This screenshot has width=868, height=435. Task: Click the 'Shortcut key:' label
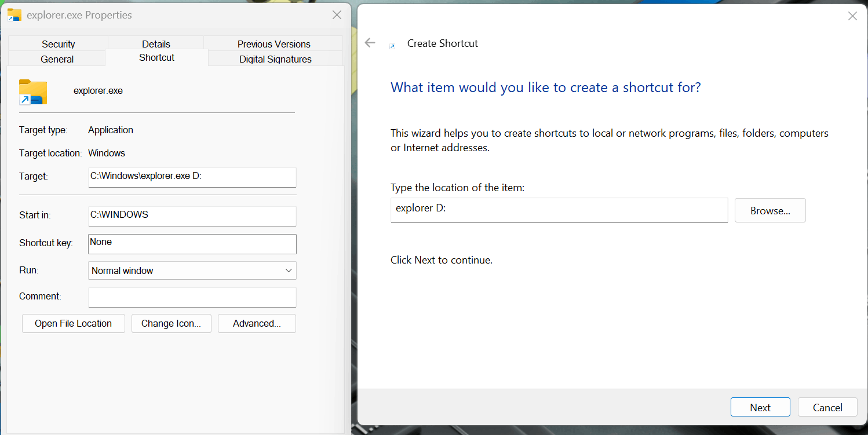[x=46, y=243]
